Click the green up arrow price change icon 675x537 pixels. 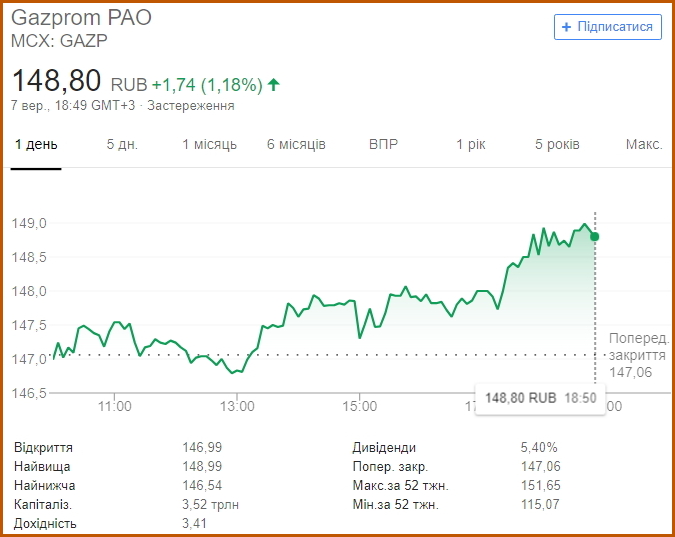[273, 84]
